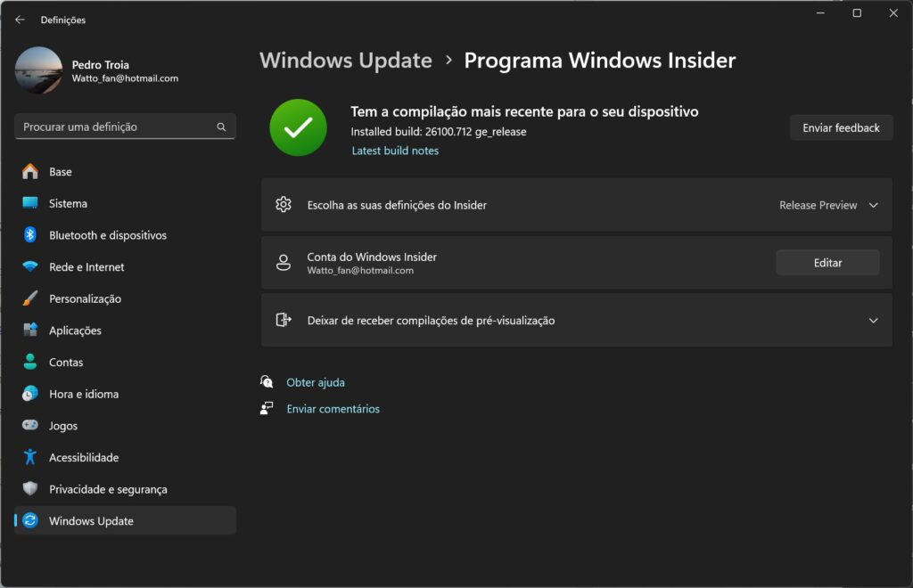Click the Personalização brush icon

pyautogui.click(x=32, y=298)
